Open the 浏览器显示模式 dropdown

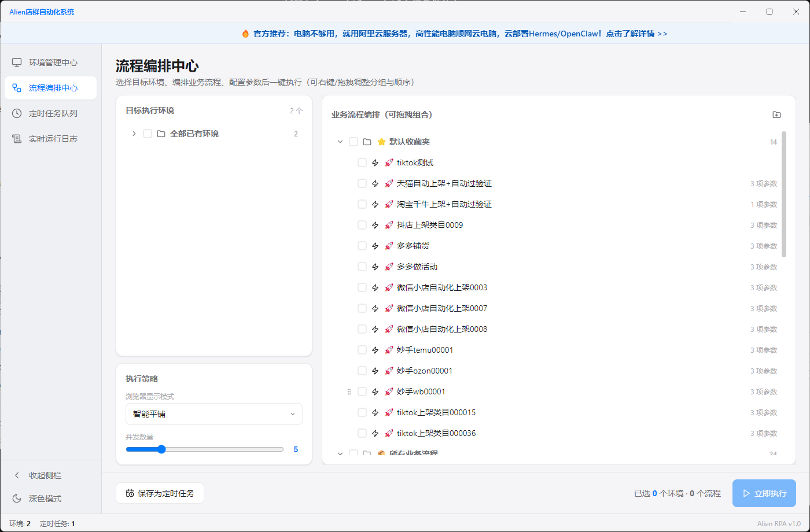[214, 414]
